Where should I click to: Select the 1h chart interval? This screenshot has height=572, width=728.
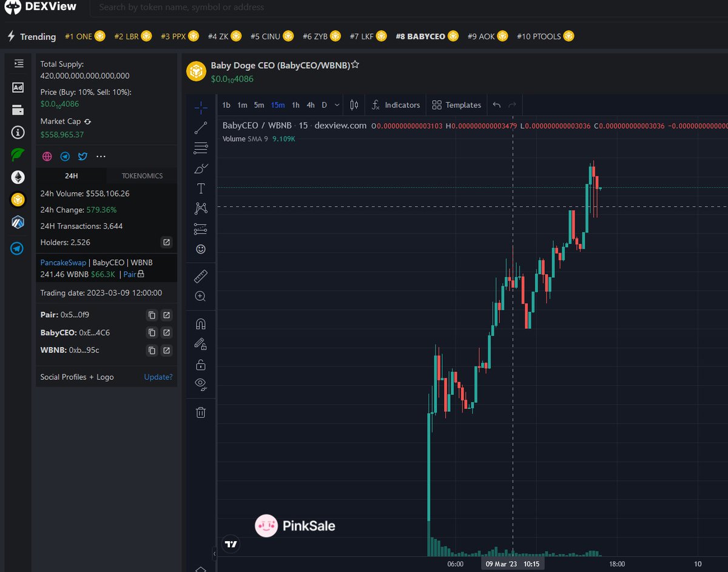(x=295, y=105)
